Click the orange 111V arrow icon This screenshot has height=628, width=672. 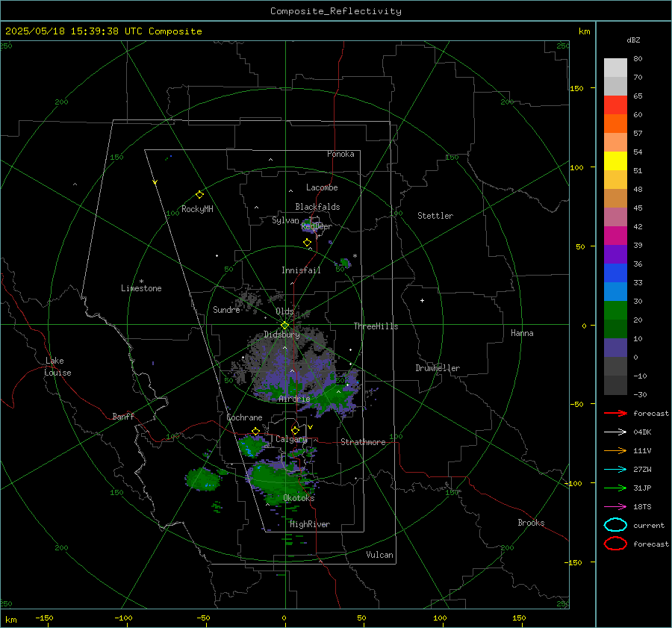pyautogui.click(x=615, y=450)
